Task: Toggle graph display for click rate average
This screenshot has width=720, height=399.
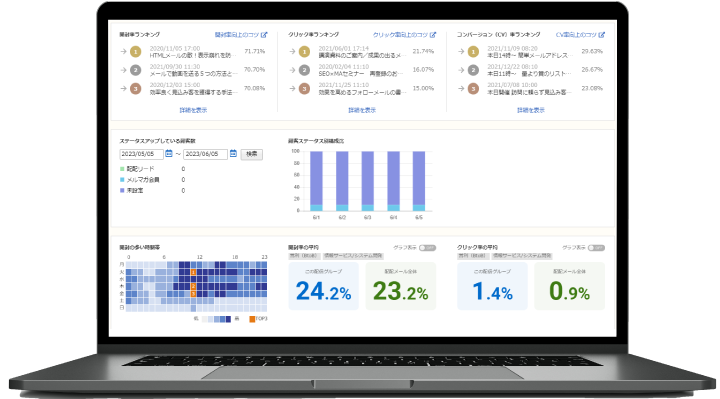Action: (x=596, y=248)
